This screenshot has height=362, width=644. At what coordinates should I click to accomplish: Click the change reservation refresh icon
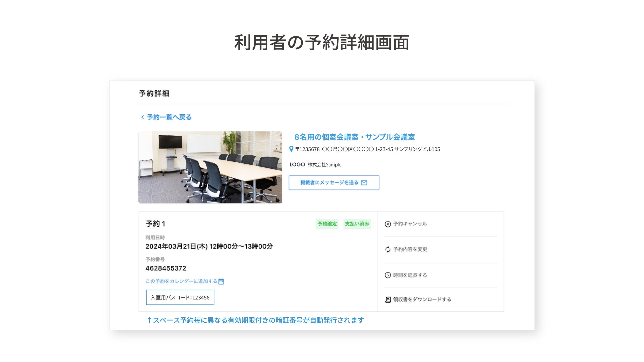388,249
